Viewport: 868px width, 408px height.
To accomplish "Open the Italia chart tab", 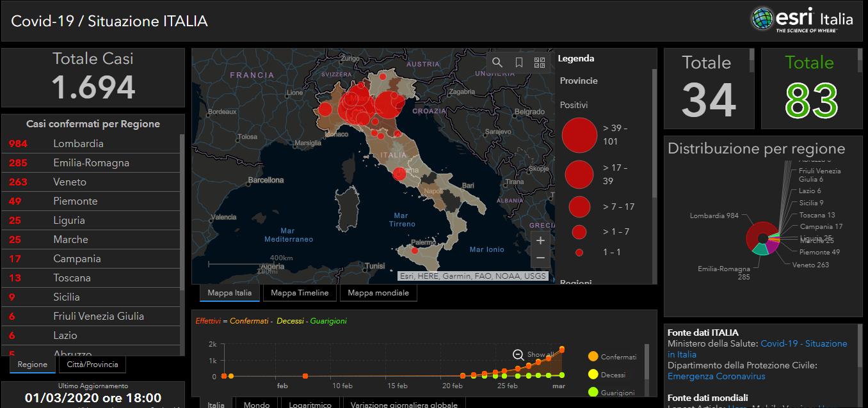I will point(216,404).
